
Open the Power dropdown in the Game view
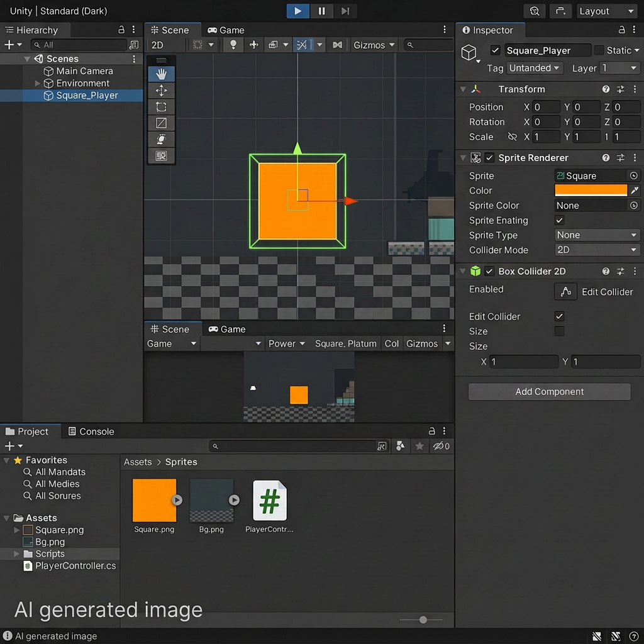(286, 344)
